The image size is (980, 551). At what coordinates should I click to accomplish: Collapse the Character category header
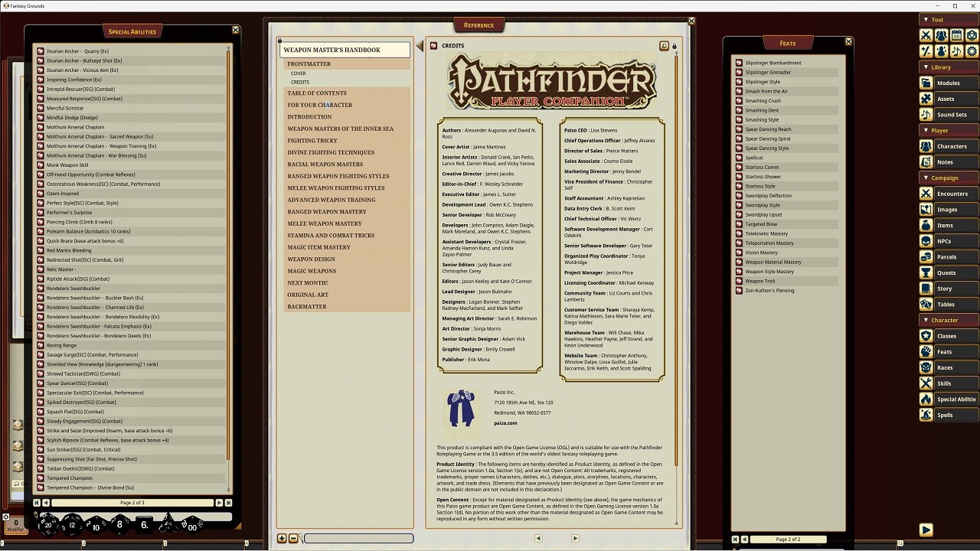click(949, 320)
